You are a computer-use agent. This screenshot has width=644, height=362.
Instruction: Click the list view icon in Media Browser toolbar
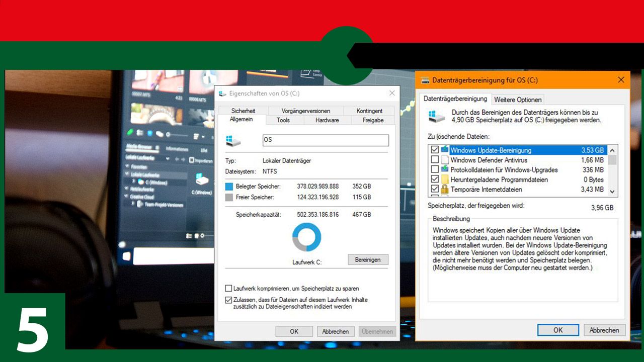[196, 136]
